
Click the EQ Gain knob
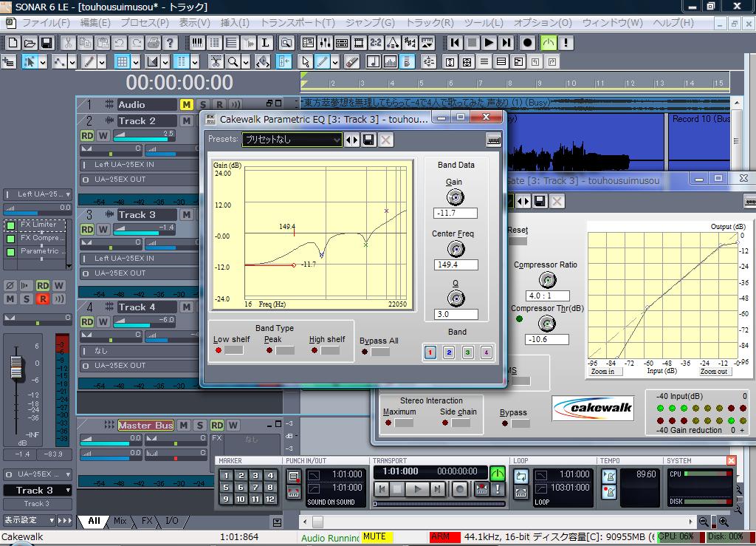pos(455,197)
